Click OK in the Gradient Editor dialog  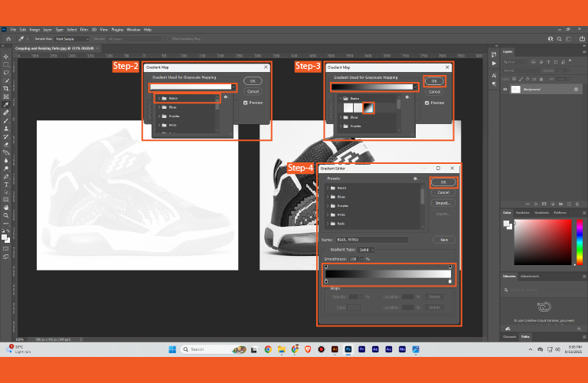[x=443, y=182]
